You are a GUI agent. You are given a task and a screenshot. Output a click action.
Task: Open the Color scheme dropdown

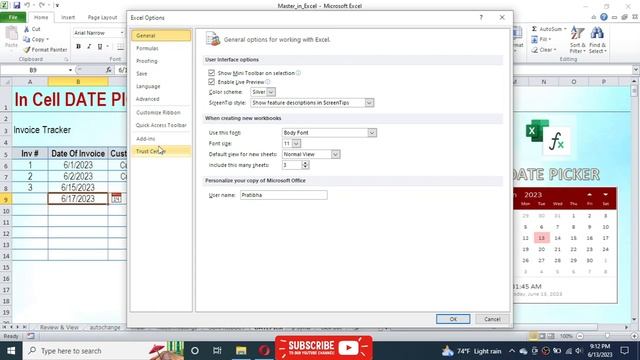[x=271, y=92]
